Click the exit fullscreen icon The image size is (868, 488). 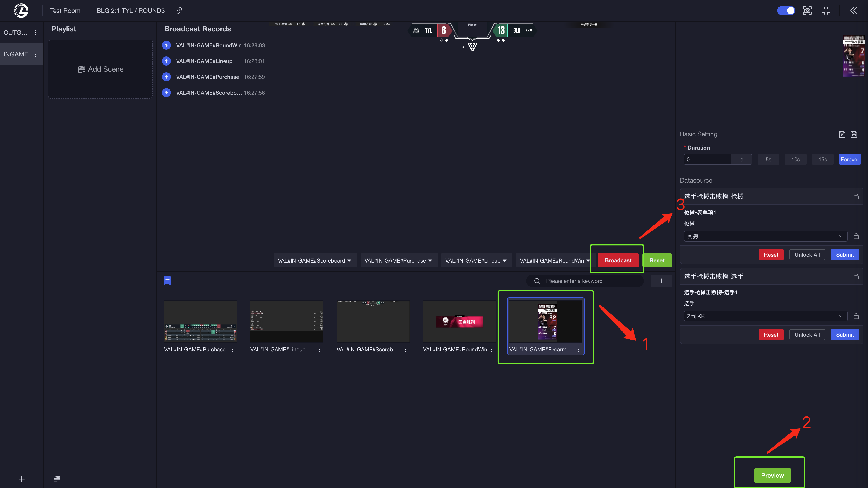click(x=826, y=11)
